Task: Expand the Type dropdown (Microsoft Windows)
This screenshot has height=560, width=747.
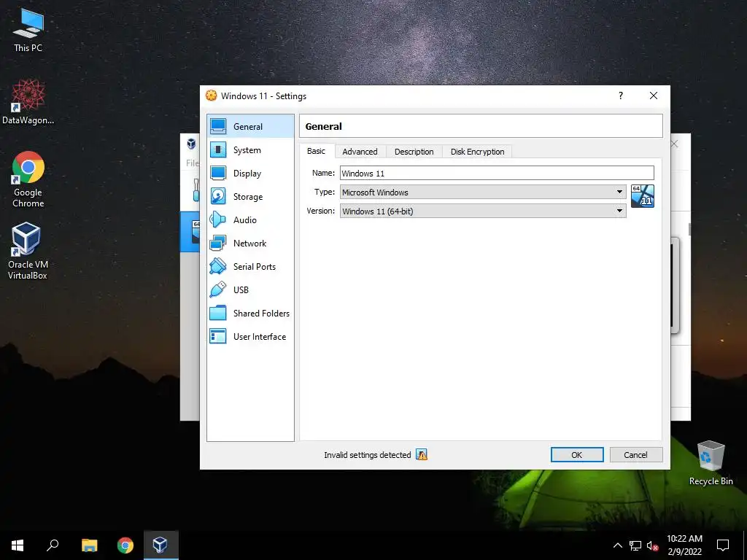Action: click(483, 192)
